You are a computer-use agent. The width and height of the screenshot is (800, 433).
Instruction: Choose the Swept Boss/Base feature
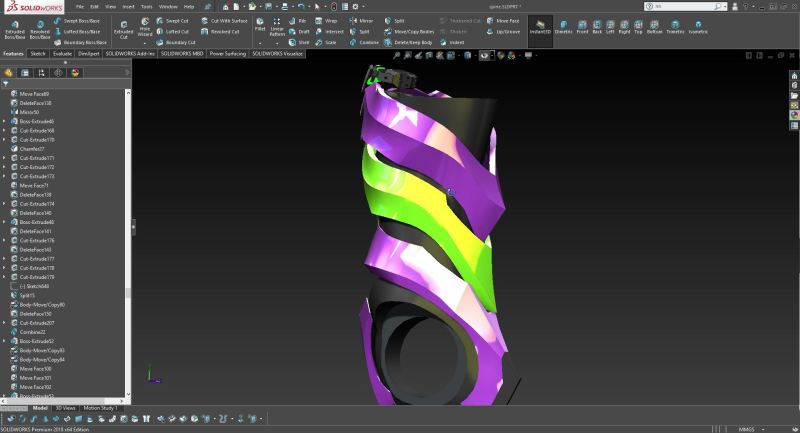(77, 21)
